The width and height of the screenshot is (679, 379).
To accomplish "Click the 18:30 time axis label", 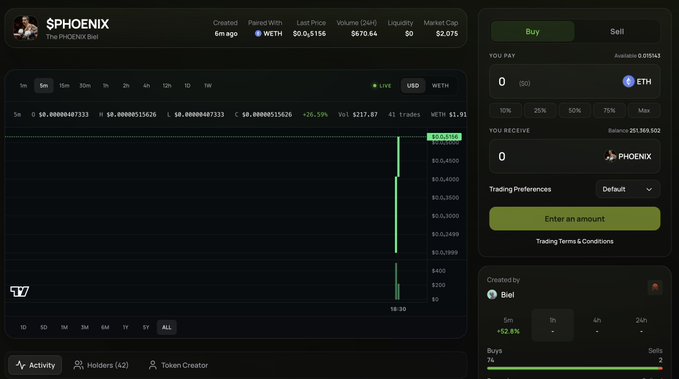I will click(398, 309).
